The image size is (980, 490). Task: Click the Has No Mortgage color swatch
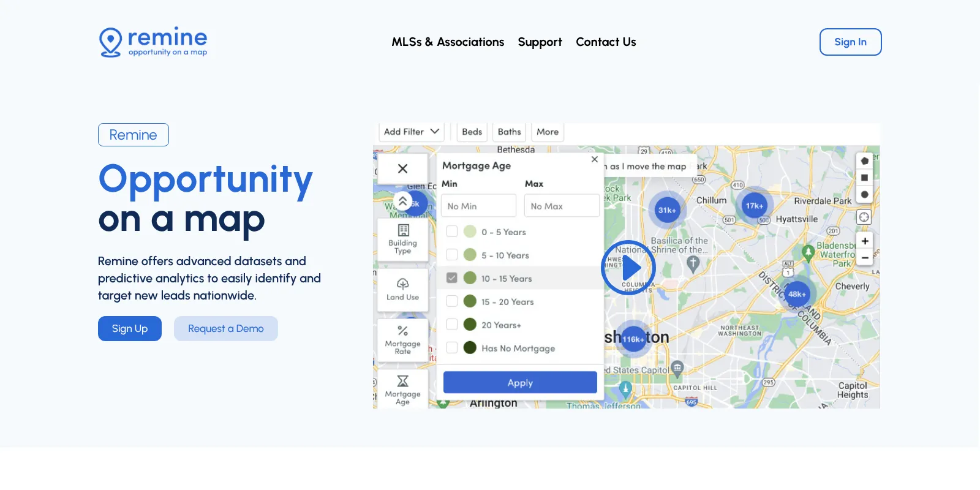[x=470, y=348]
